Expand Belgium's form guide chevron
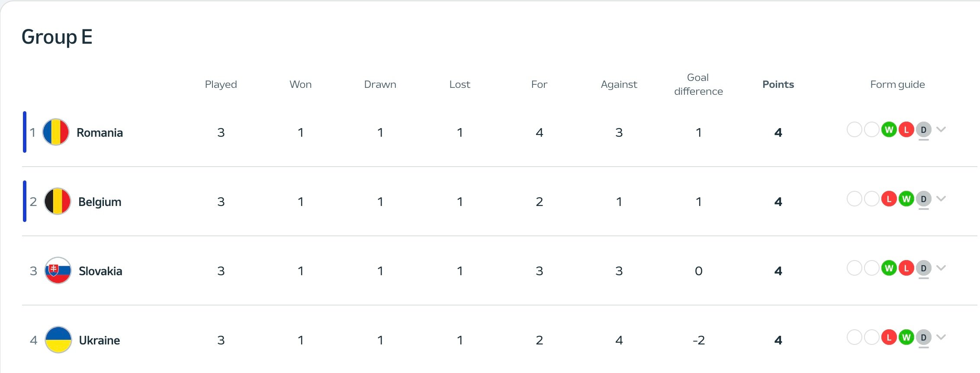The image size is (980, 373). tap(941, 199)
